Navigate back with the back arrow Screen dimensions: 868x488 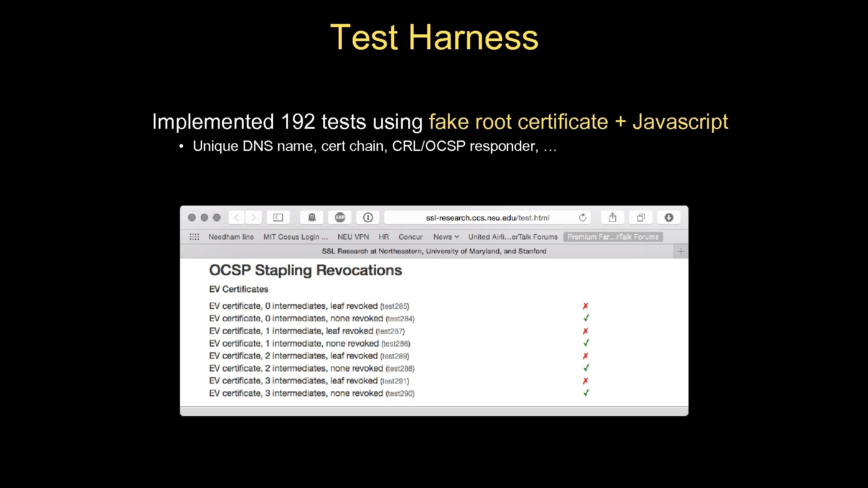tap(236, 217)
